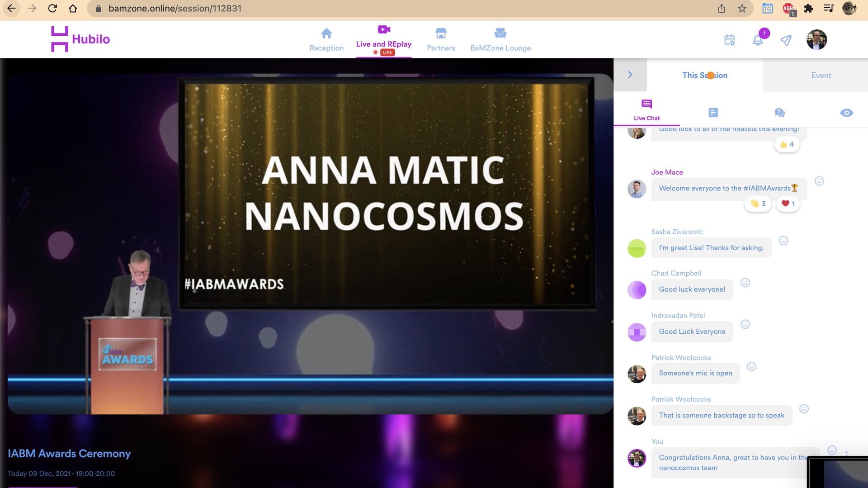Switch to the Event tab

[821, 76]
